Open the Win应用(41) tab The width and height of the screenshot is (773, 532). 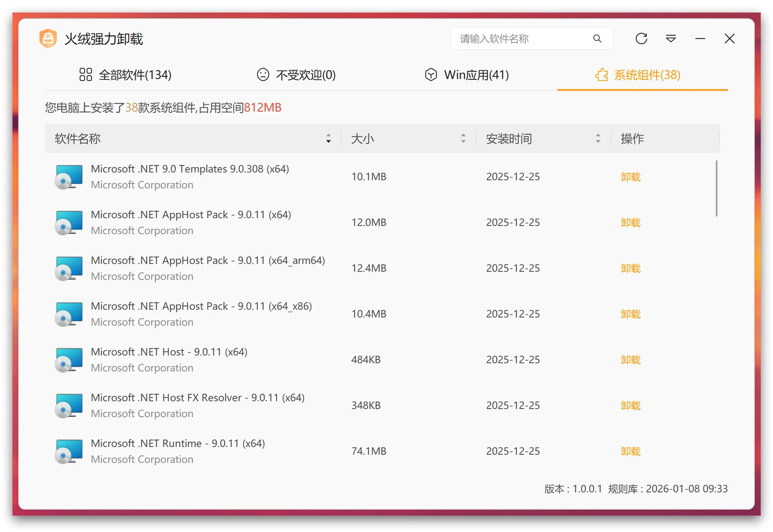click(467, 75)
